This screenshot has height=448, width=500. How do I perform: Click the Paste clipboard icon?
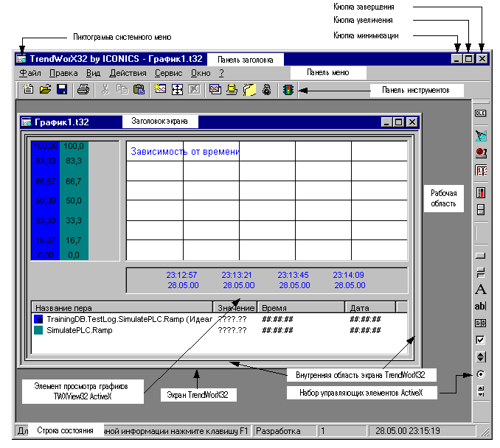[139, 90]
